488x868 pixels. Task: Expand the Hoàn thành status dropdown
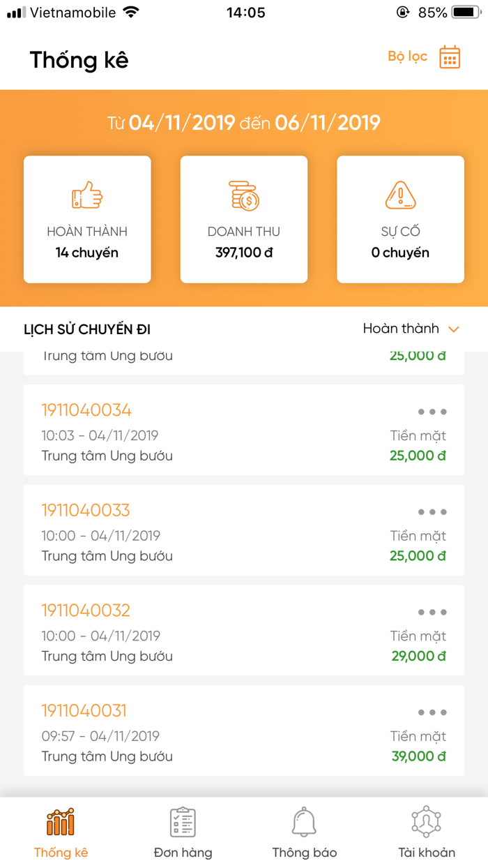pos(410,328)
